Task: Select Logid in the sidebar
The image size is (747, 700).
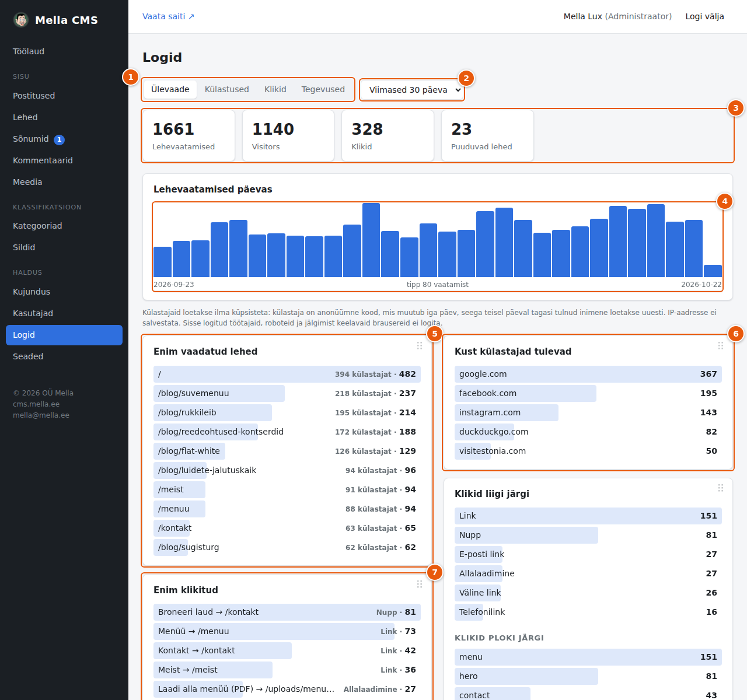Action: [x=64, y=335]
